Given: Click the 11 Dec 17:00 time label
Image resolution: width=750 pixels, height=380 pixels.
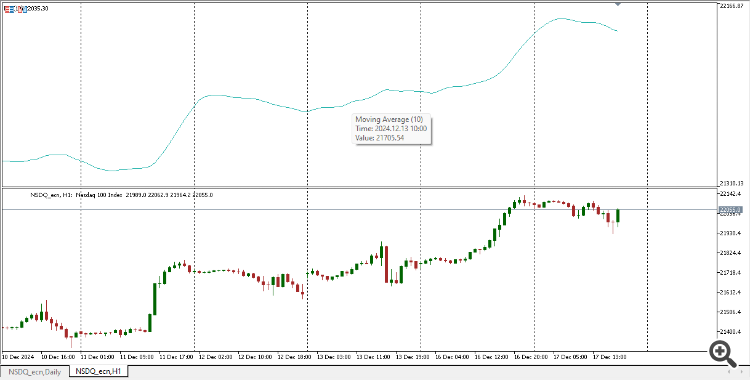Looking at the screenshot, I should (176, 357).
